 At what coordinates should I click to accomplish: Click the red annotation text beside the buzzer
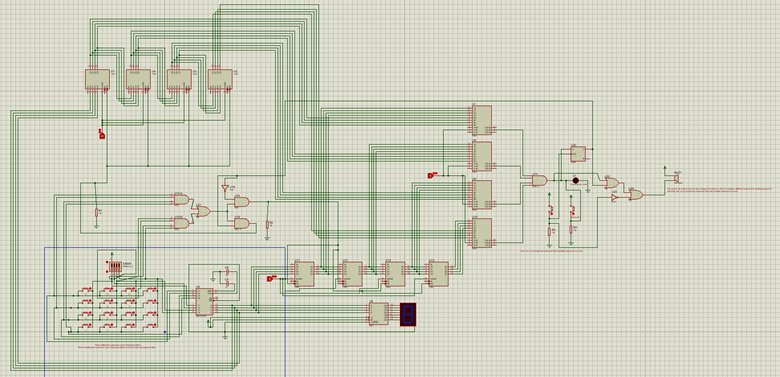coord(719,190)
